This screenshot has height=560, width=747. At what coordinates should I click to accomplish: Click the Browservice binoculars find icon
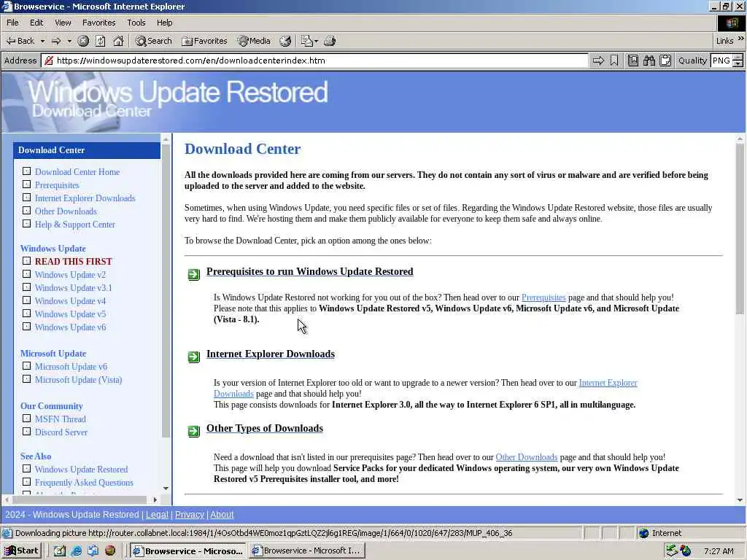[x=649, y=61]
